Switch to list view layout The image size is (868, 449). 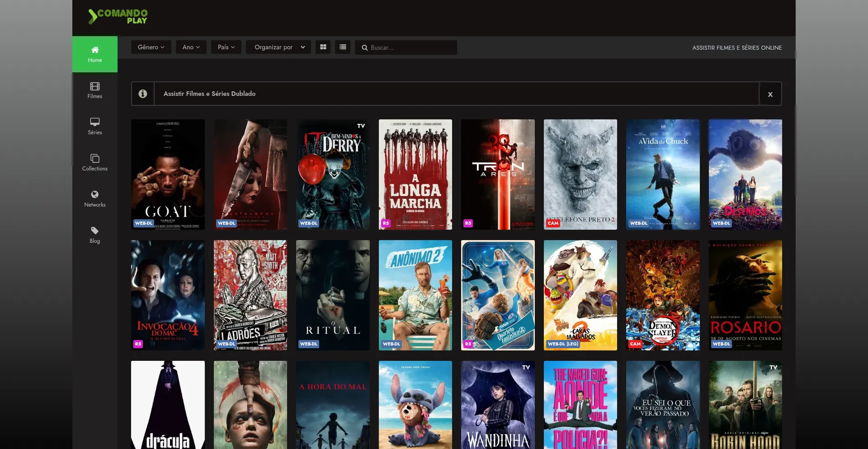point(343,47)
